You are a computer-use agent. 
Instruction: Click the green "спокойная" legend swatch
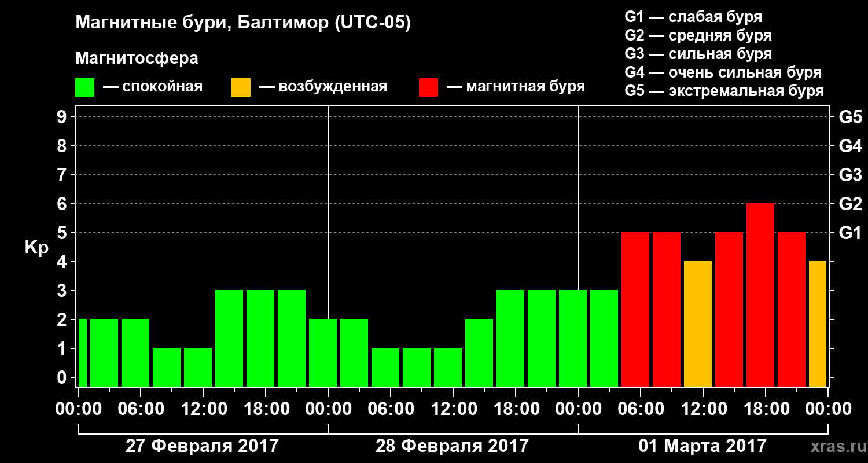pos(85,87)
